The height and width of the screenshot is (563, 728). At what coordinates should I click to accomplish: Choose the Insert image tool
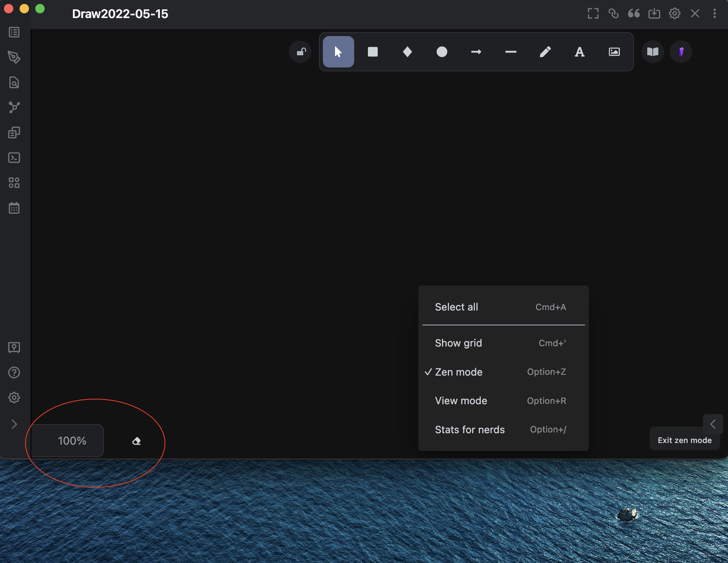[614, 52]
